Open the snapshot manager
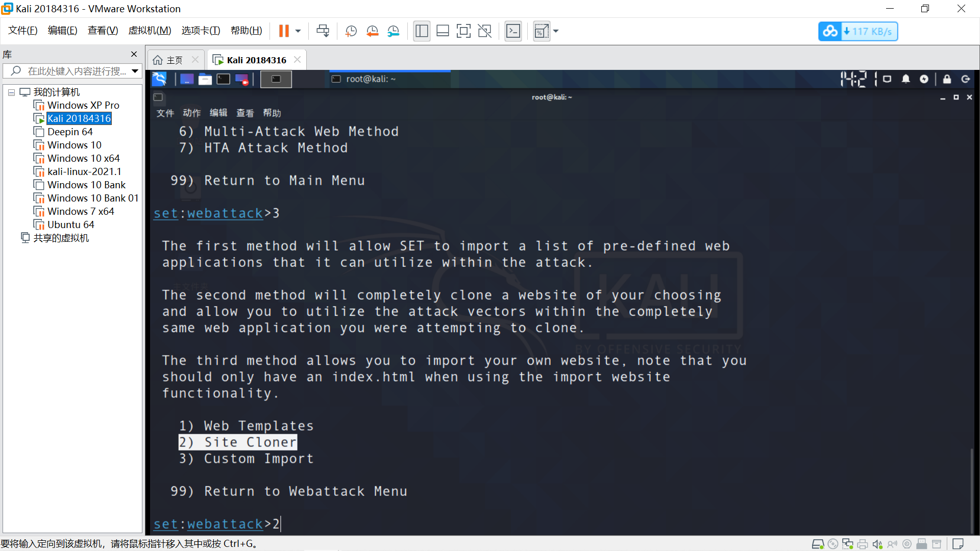Viewport: 980px width, 551px height. click(x=393, y=31)
